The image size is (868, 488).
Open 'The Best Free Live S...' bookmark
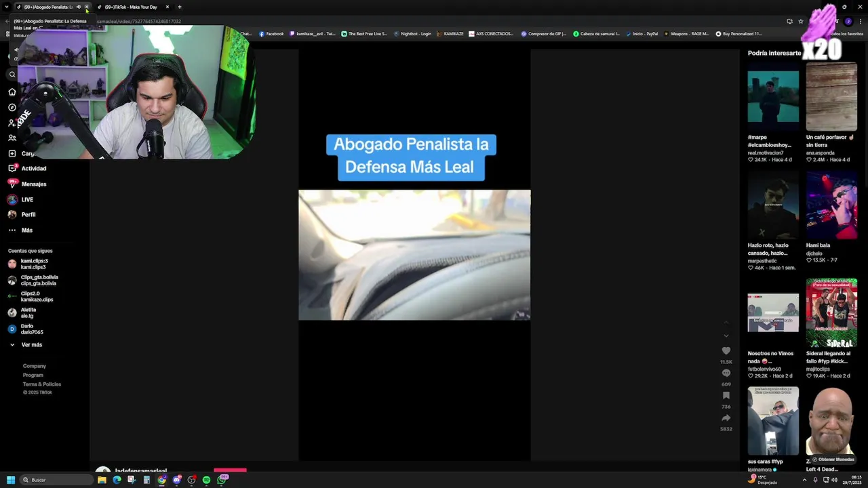[x=364, y=33]
